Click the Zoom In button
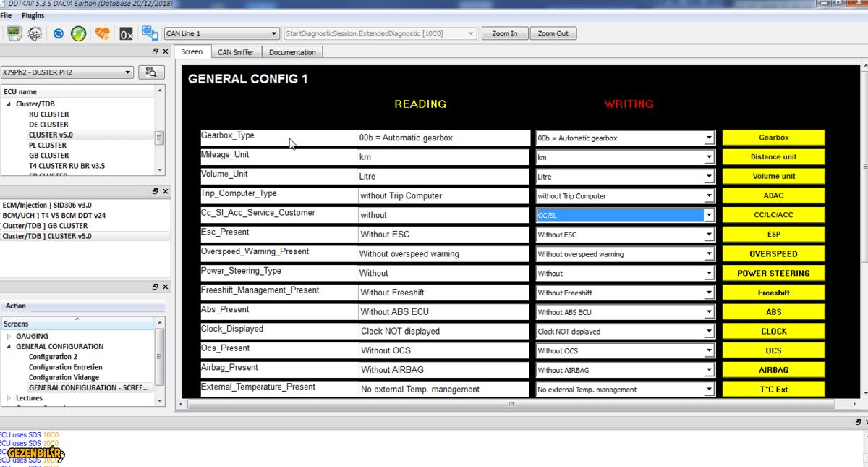The image size is (868, 467). (505, 33)
